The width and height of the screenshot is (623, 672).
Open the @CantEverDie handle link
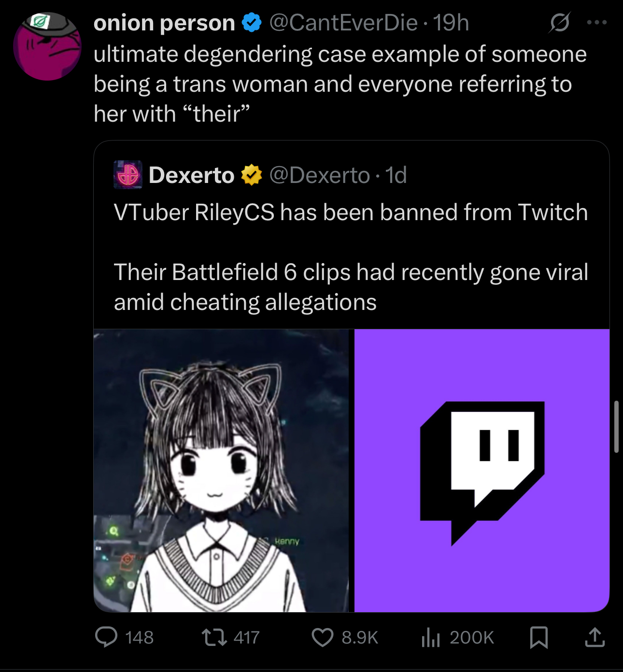pyautogui.click(x=343, y=23)
